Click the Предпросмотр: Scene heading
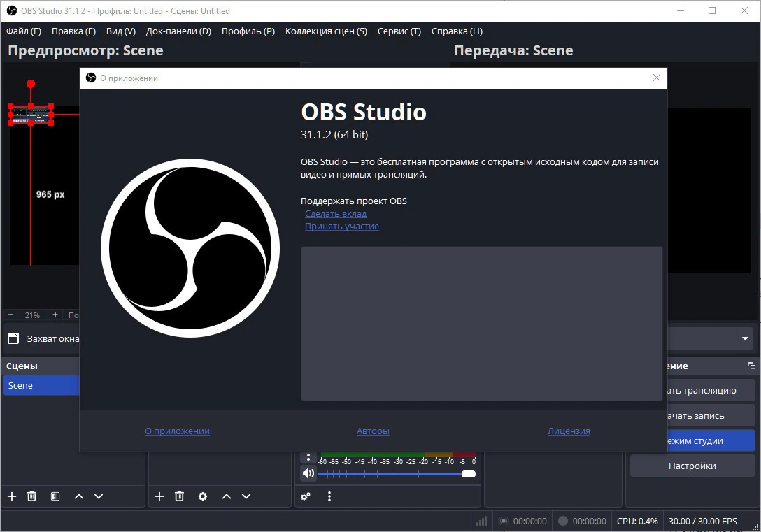 pyautogui.click(x=85, y=50)
